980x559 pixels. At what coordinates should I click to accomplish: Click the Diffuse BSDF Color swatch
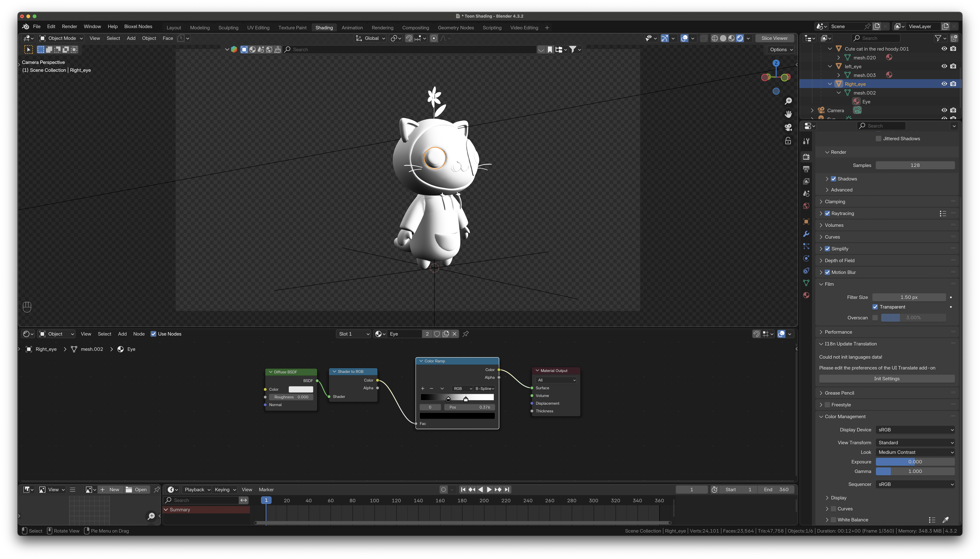pos(301,389)
